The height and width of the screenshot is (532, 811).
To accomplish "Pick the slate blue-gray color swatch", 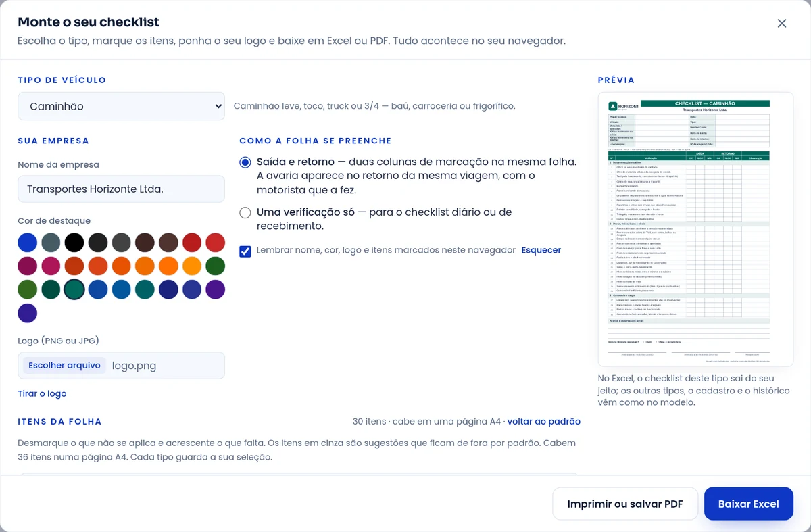I will 51,243.
